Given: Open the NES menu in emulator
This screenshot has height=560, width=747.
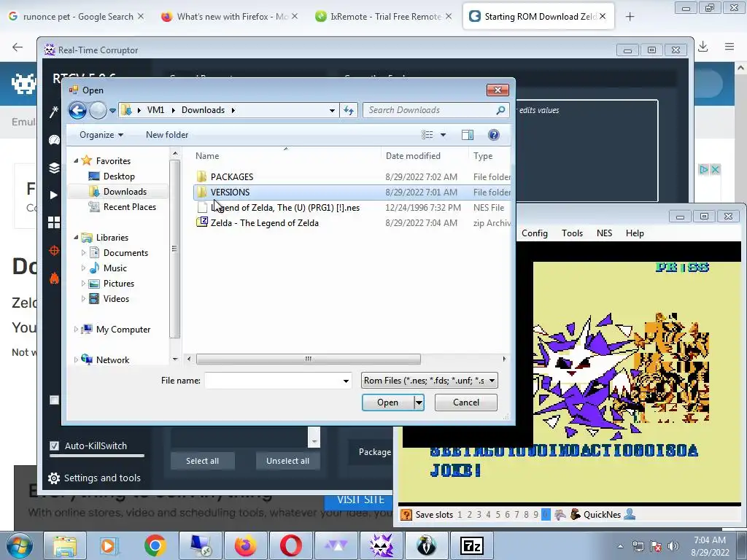Looking at the screenshot, I should 604,233.
